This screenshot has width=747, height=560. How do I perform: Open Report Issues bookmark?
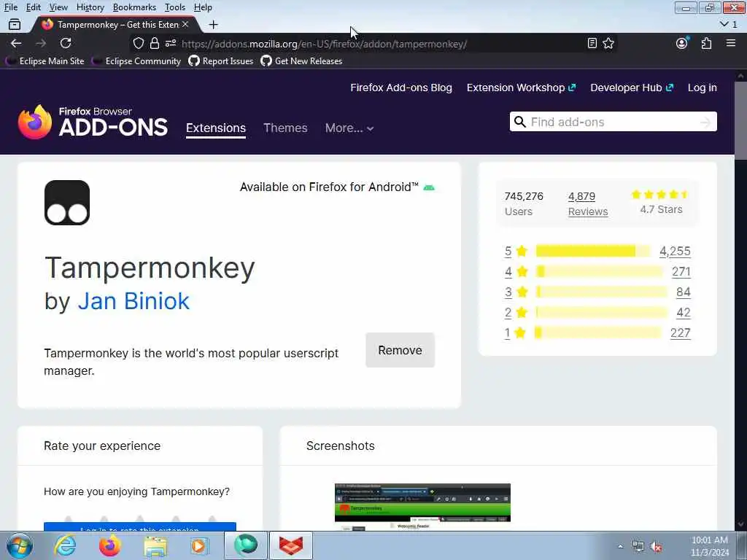[220, 61]
